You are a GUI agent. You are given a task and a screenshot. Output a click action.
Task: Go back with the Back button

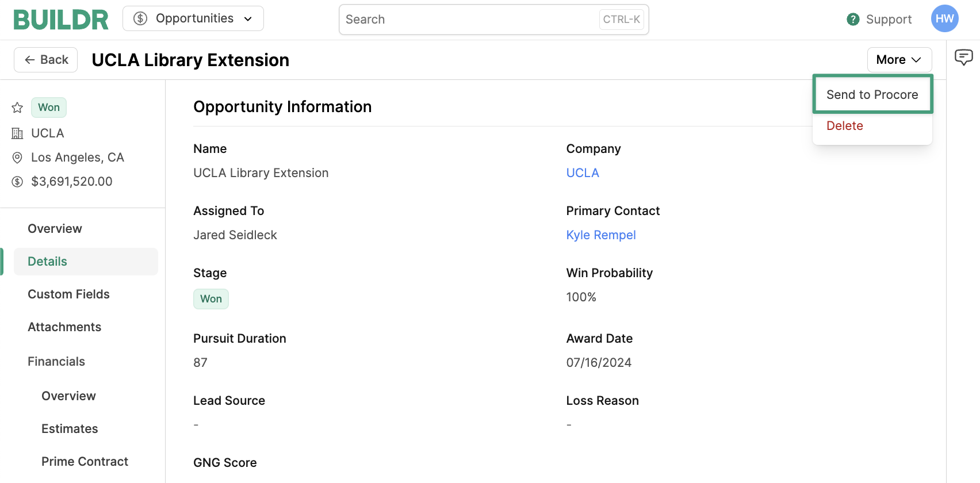pos(46,60)
